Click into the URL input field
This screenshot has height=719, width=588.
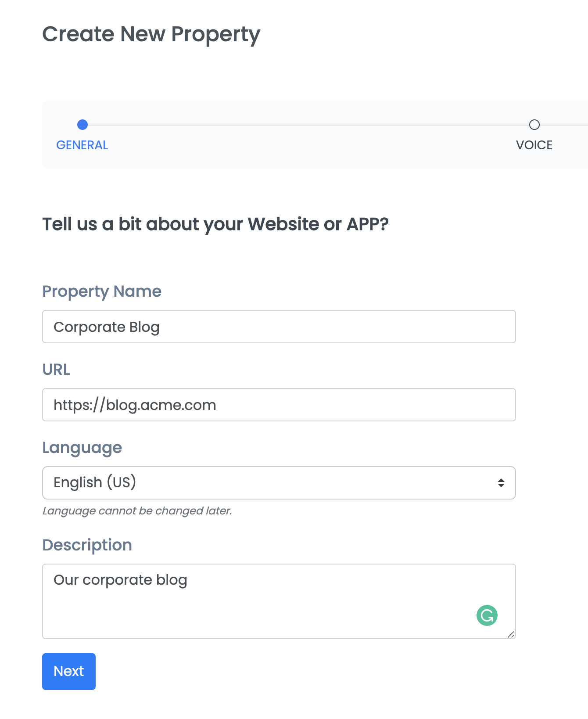point(279,405)
